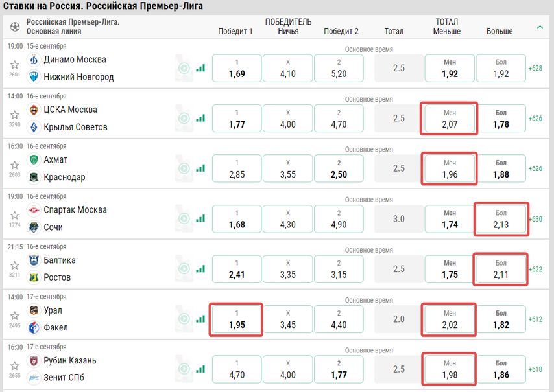Expand +612 more markets for Урал–Факел
The width and height of the screenshot is (554, 392).
point(535,319)
